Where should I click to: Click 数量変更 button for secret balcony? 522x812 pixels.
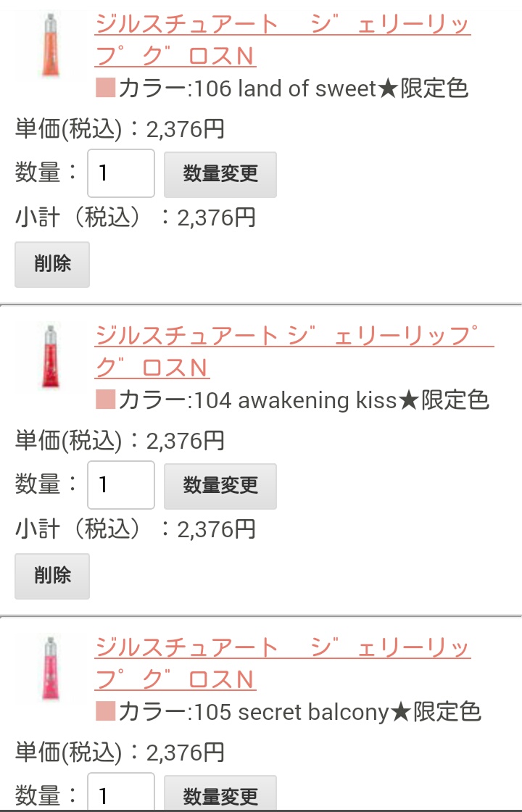coord(220,793)
